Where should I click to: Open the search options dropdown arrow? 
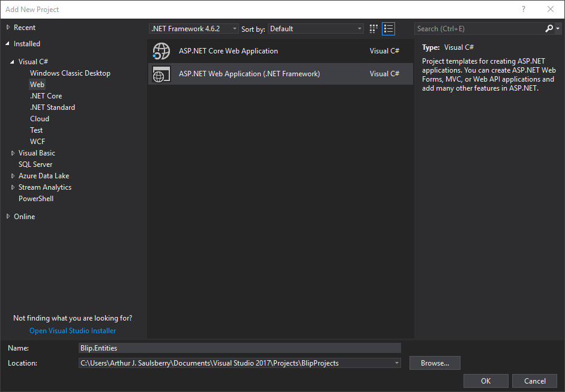point(558,28)
